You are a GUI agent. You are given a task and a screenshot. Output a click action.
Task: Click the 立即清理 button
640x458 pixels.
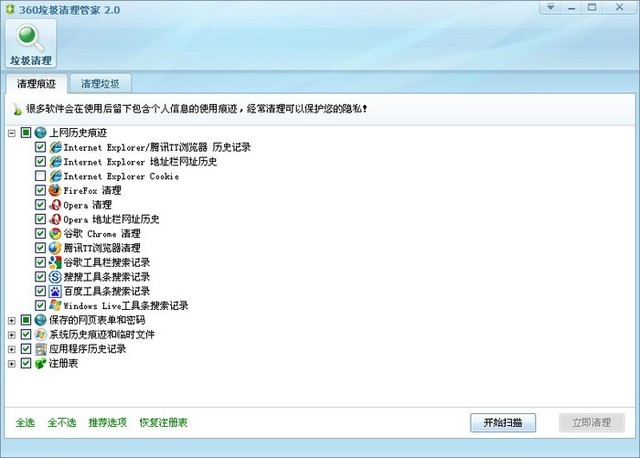(592, 423)
